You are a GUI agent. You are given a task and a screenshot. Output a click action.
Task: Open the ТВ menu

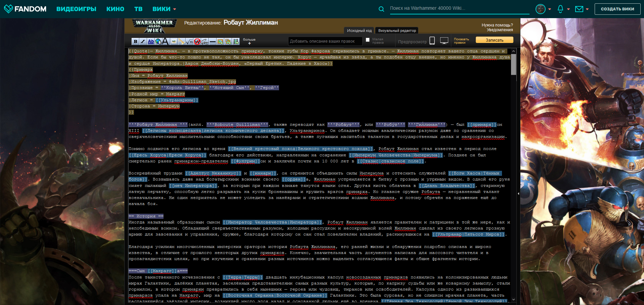(x=138, y=9)
